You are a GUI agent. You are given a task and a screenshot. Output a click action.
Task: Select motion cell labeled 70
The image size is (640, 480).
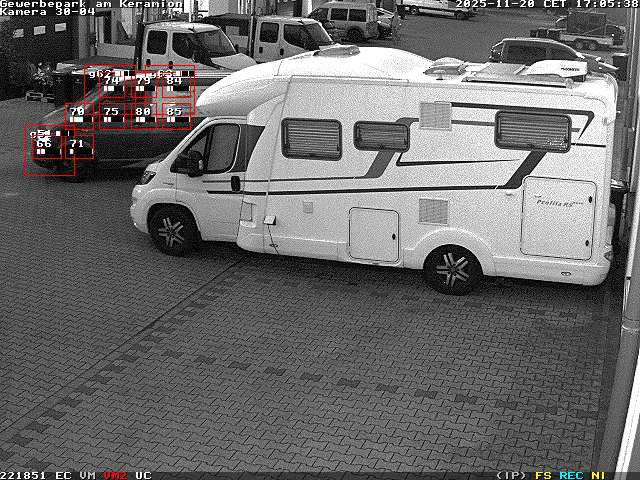pyautogui.click(x=77, y=113)
